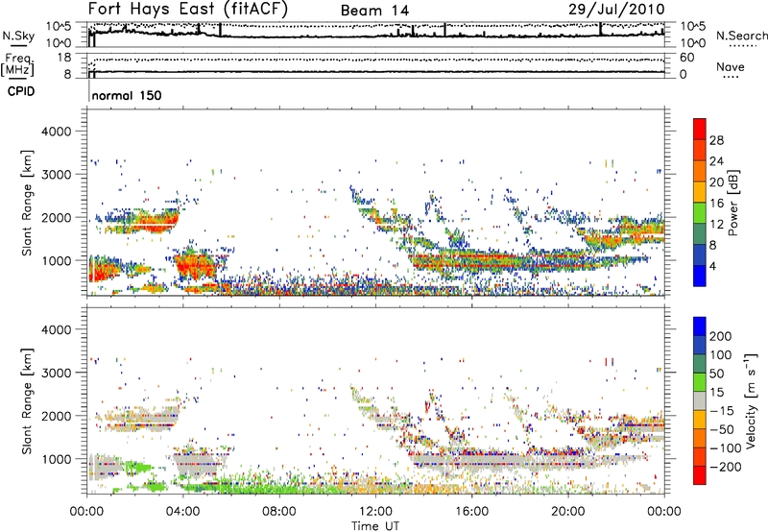Select the "normal 150" CPID text
The height and width of the screenshot is (532, 768).
[x=127, y=95]
